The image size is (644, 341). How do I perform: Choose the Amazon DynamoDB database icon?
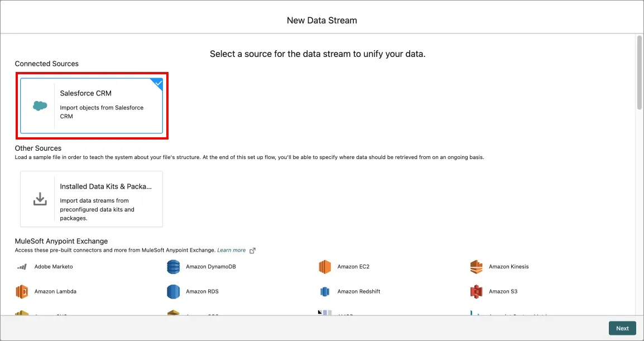pos(174,267)
